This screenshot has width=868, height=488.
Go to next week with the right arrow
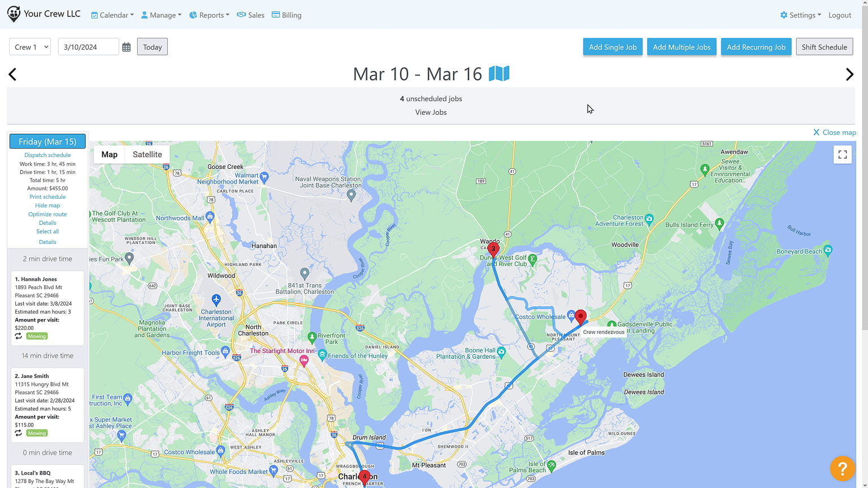pos(849,74)
